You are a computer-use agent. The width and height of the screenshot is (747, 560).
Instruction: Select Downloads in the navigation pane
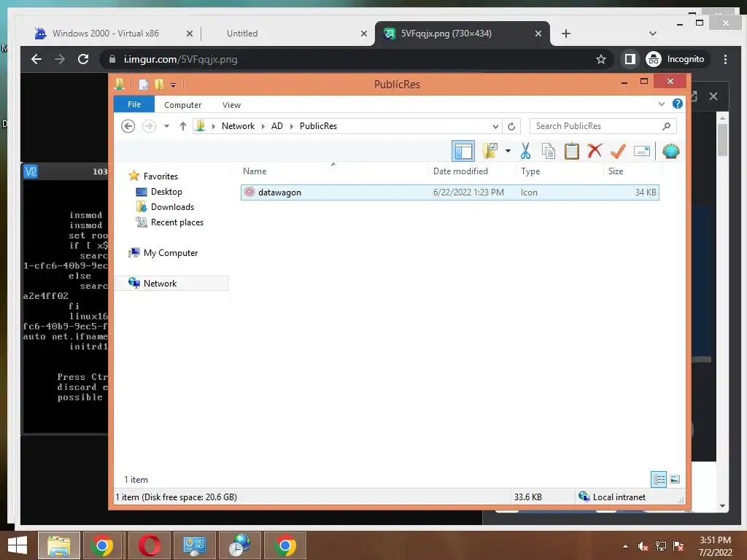click(172, 207)
